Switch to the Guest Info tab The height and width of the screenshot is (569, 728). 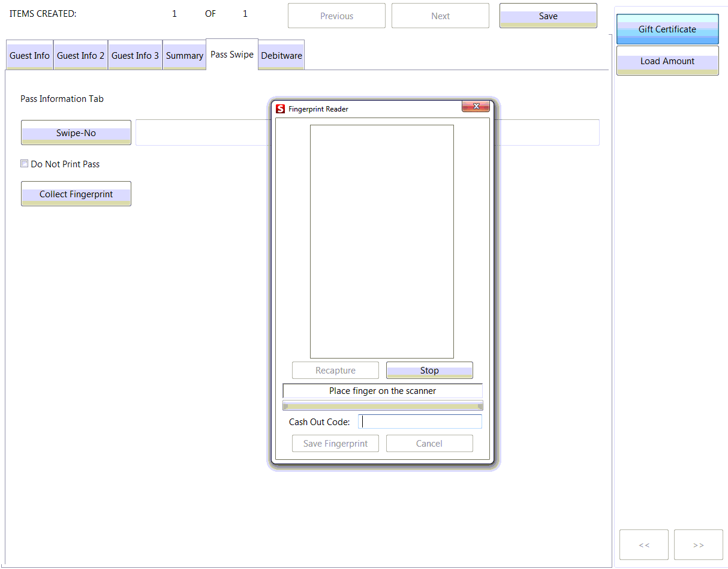(29, 55)
